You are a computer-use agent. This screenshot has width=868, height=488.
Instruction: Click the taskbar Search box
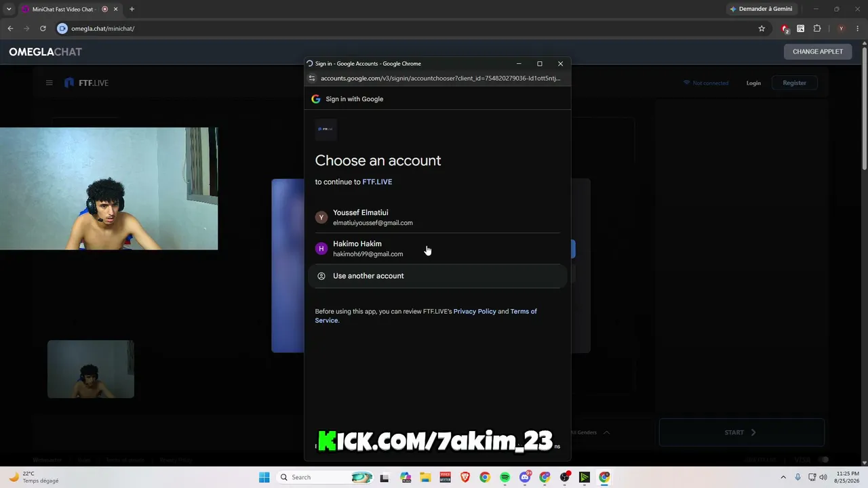coord(326,477)
